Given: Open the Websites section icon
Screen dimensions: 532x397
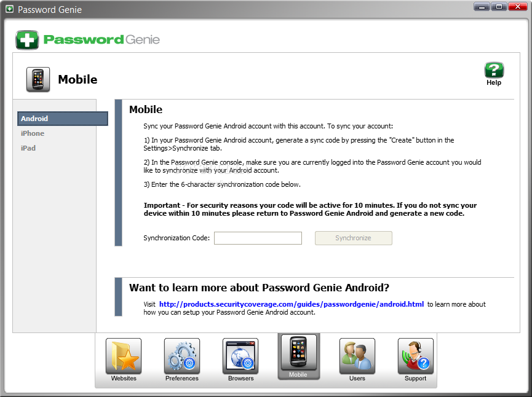Looking at the screenshot, I should tap(124, 356).
